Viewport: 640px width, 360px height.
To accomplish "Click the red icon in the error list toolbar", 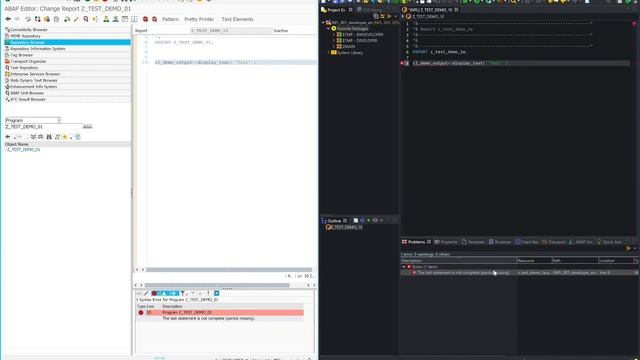I will coord(154,293).
